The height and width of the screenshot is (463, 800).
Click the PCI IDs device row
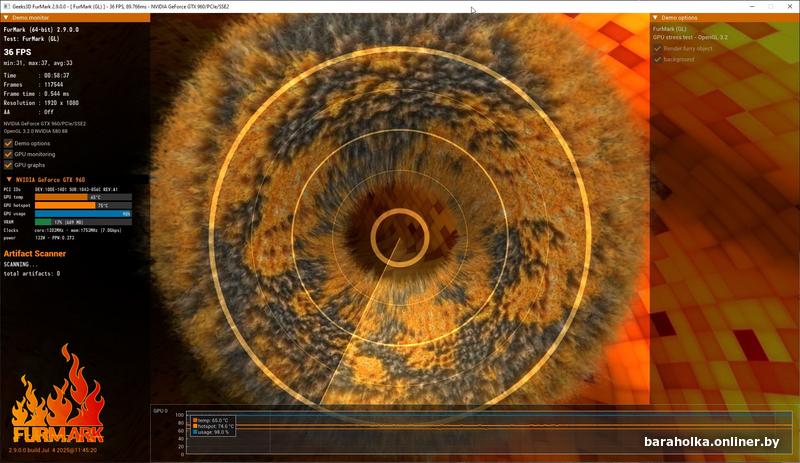point(61,189)
